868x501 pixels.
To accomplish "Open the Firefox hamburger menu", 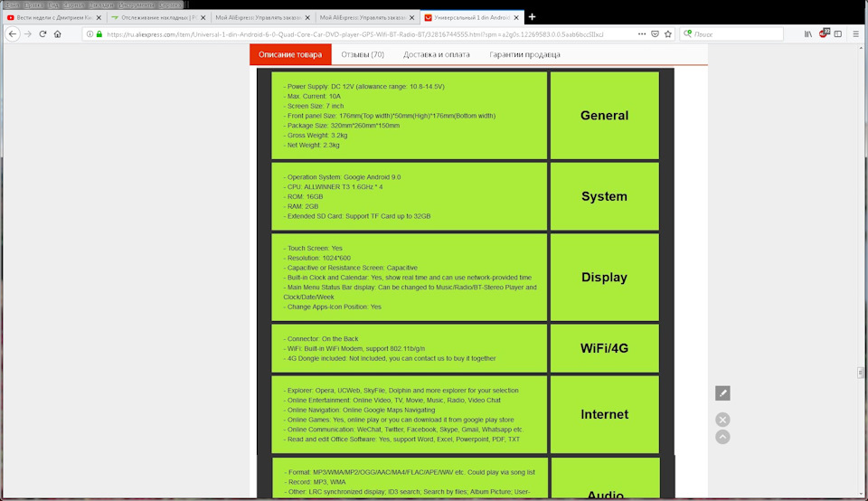I will click(x=856, y=33).
